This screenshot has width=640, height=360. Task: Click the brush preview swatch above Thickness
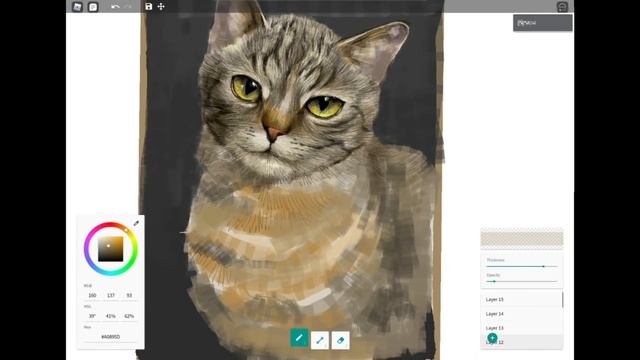pos(522,239)
